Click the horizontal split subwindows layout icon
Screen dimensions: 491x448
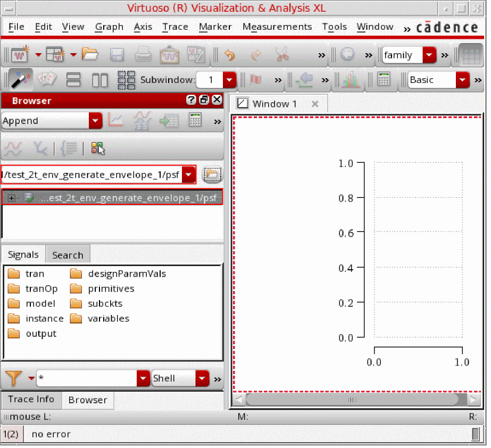(x=73, y=80)
